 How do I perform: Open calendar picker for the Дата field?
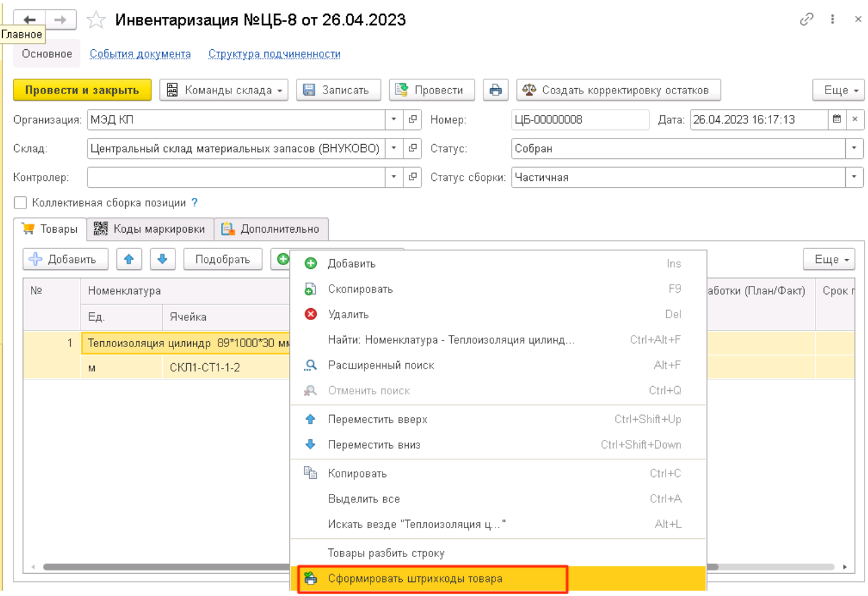837,120
